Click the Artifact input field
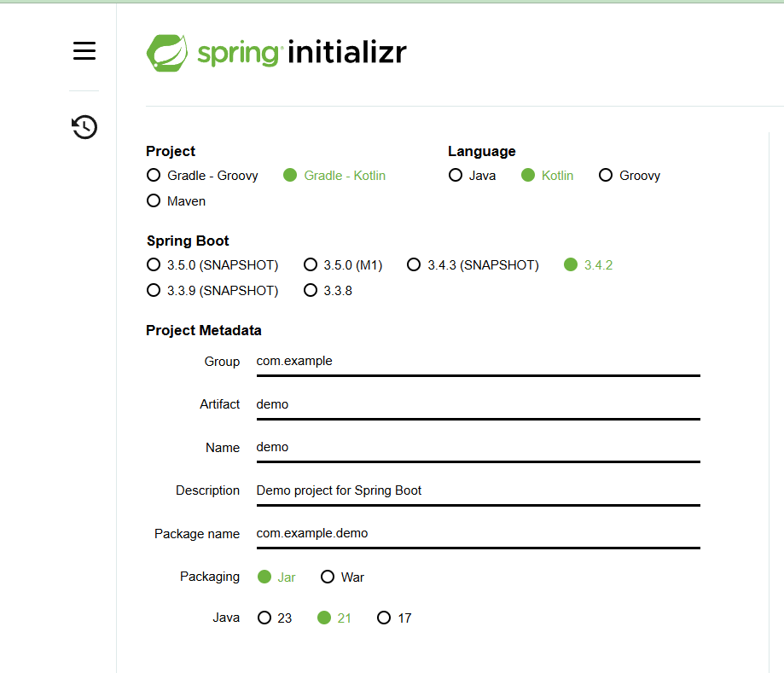 pos(478,403)
